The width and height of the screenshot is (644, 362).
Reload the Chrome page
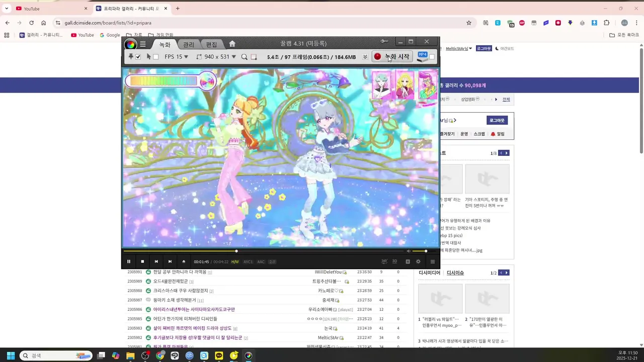(31, 23)
